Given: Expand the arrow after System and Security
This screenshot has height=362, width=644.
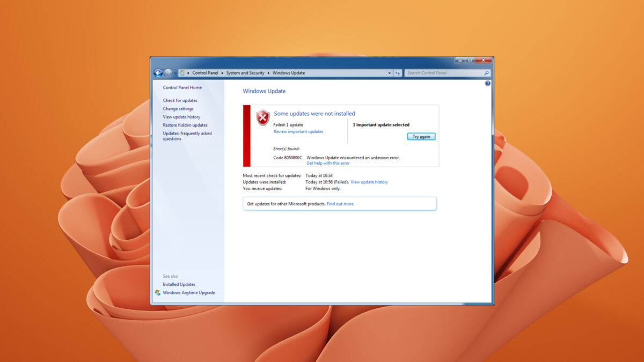Looking at the screenshot, I should [x=268, y=73].
